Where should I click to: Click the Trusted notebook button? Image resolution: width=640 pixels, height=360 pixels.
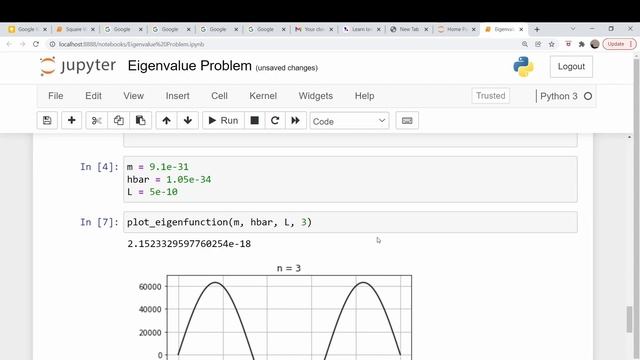(490, 96)
